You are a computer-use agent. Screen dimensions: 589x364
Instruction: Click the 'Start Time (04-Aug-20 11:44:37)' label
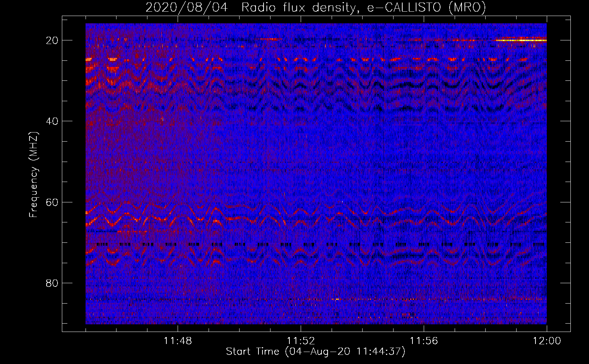pyautogui.click(x=316, y=352)
